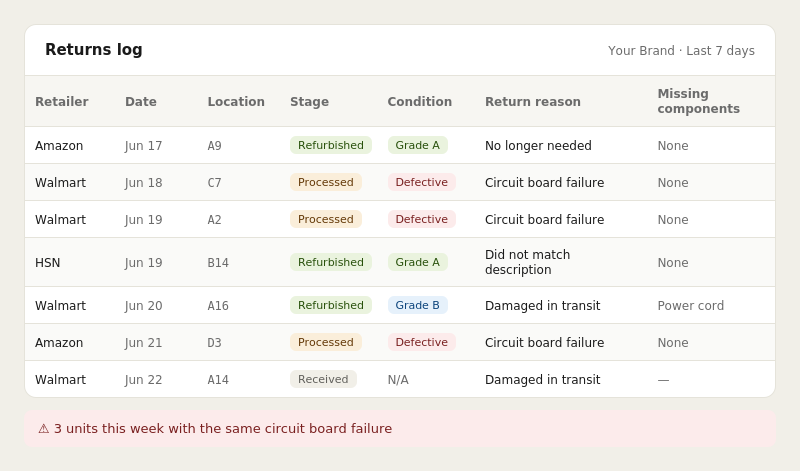The image size is (800, 471).
Task: Click the Stage column header
Action: pyautogui.click(x=310, y=102)
